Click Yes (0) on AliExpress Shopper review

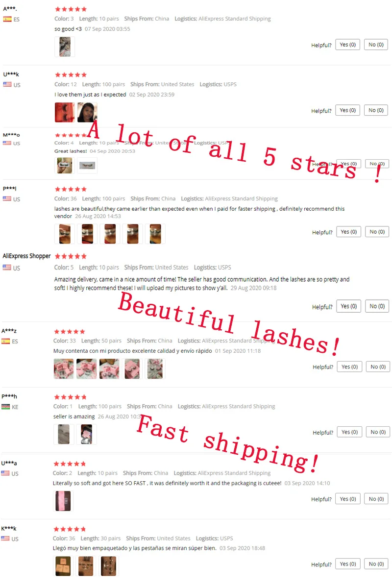(x=349, y=306)
